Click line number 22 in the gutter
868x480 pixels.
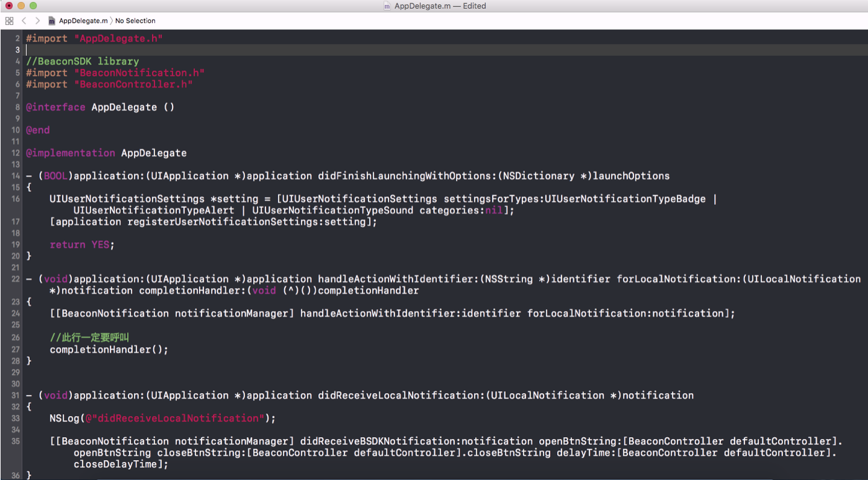[15, 279]
